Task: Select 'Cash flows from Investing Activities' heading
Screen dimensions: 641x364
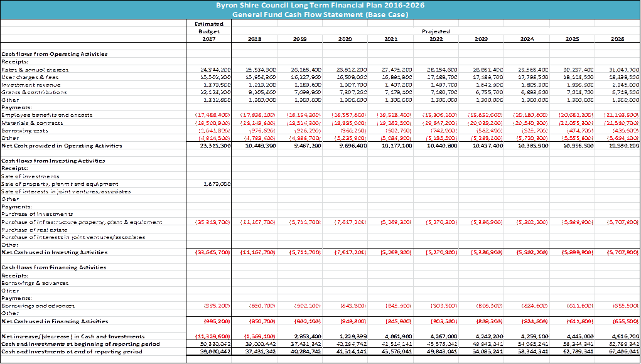Action: tap(53, 161)
